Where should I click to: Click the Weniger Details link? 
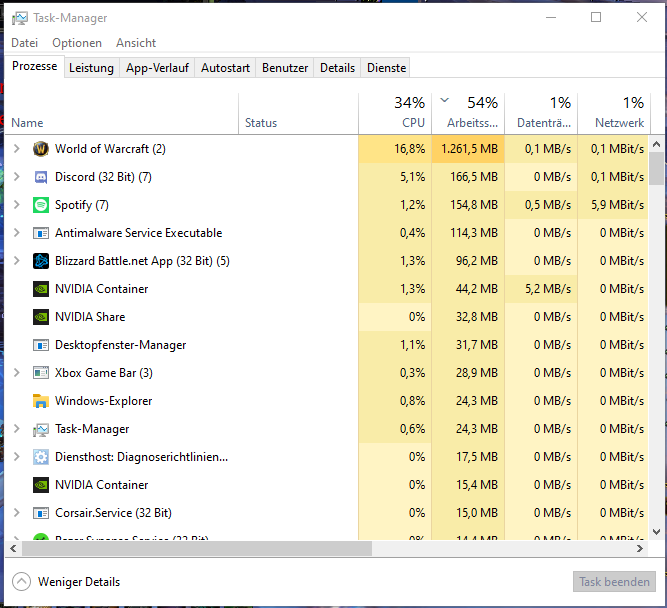(79, 582)
